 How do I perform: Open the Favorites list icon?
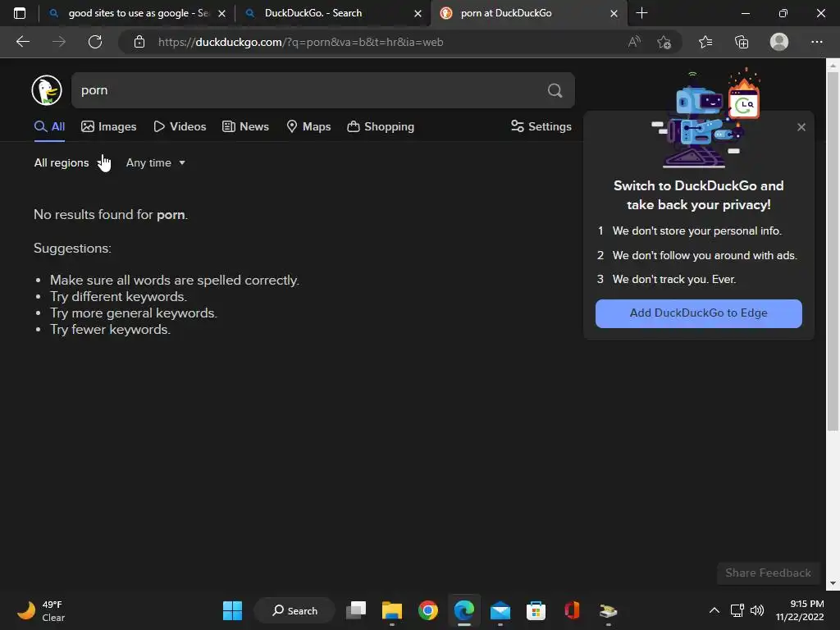coord(705,42)
